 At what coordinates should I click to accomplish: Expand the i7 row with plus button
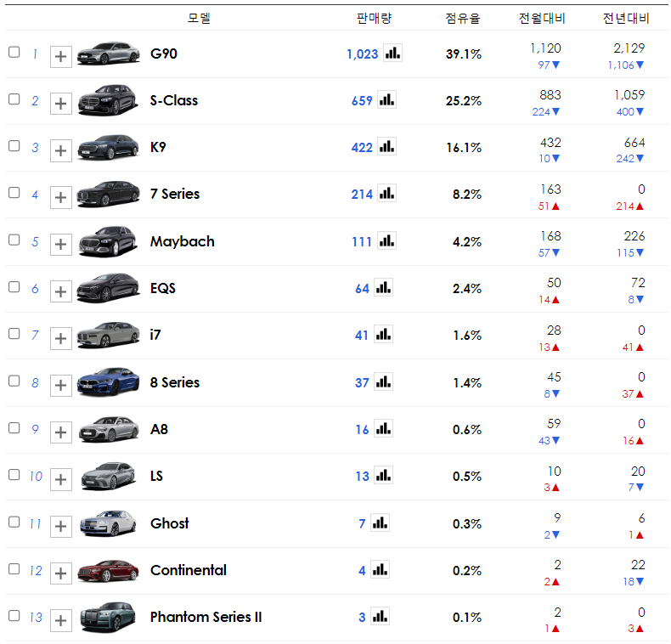pos(61,338)
